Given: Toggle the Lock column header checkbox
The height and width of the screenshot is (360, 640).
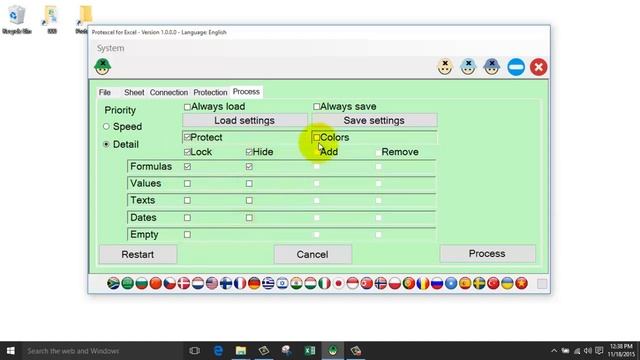Looking at the screenshot, I should [x=187, y=152].
